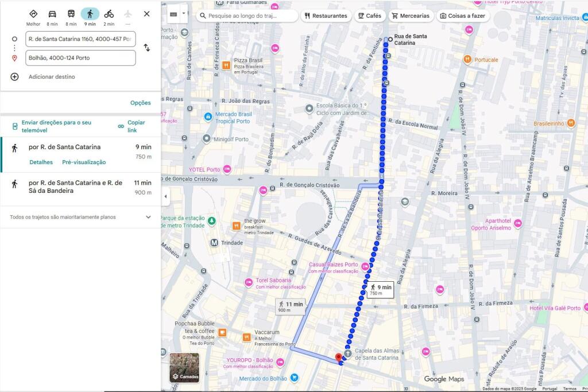Select the driving travel mode icon
This screenshot has width=588, height=392.
[52, 14]
